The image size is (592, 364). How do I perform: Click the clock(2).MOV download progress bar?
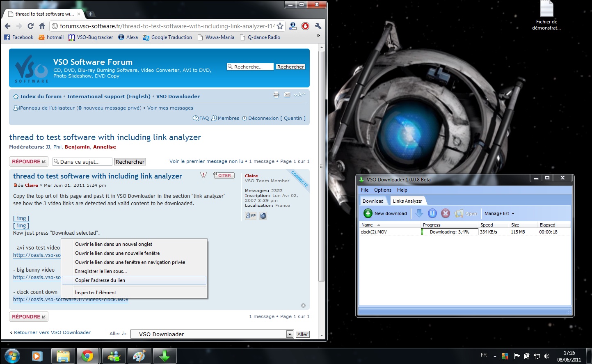(450, 232)
